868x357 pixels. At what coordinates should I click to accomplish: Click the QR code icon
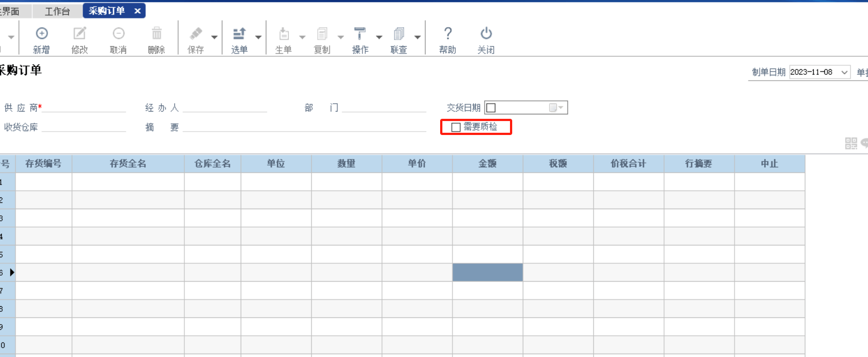(x=851, y=143)
